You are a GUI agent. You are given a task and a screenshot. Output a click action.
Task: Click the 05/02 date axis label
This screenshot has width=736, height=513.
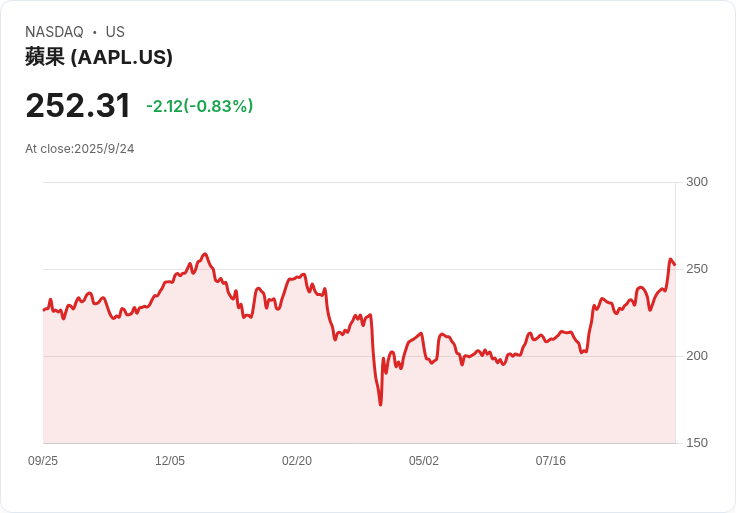click(x=424, y=461)
